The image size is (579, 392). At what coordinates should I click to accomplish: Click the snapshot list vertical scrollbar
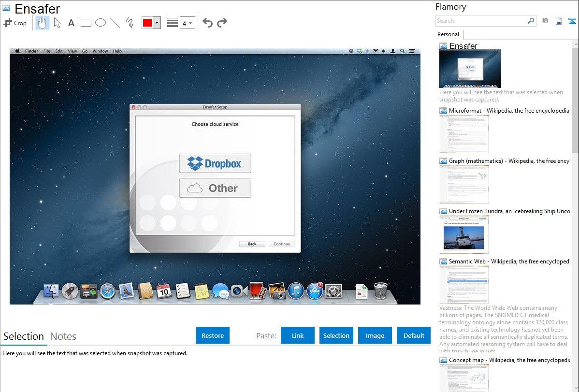pos(575,100)
